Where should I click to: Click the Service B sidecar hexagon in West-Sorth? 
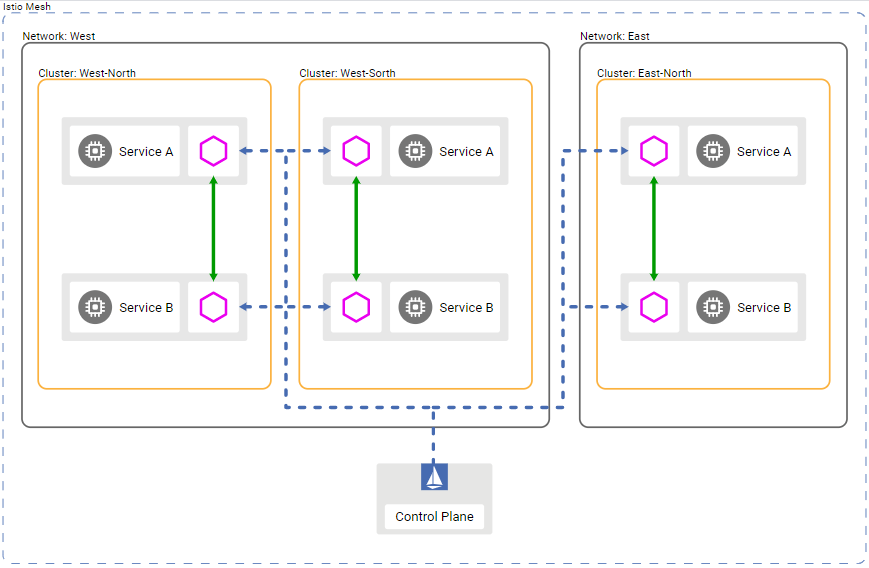coord(356,306)
